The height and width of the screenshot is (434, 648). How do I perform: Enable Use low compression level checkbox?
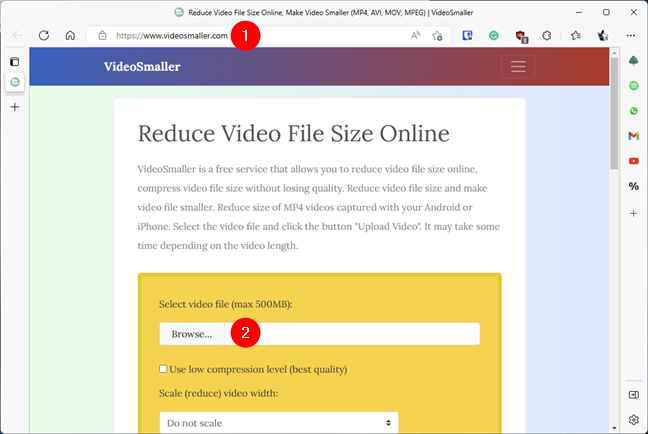[163, 369]
